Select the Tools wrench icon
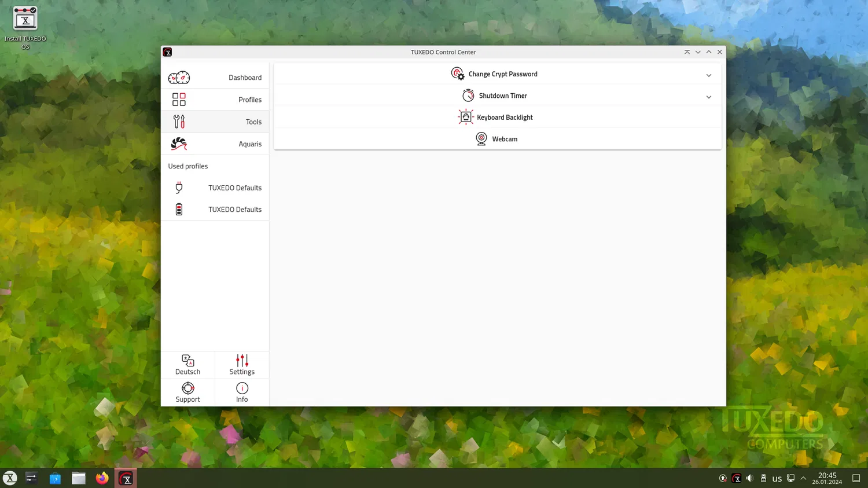Screen dimensions: 868x488 (179, 122)
